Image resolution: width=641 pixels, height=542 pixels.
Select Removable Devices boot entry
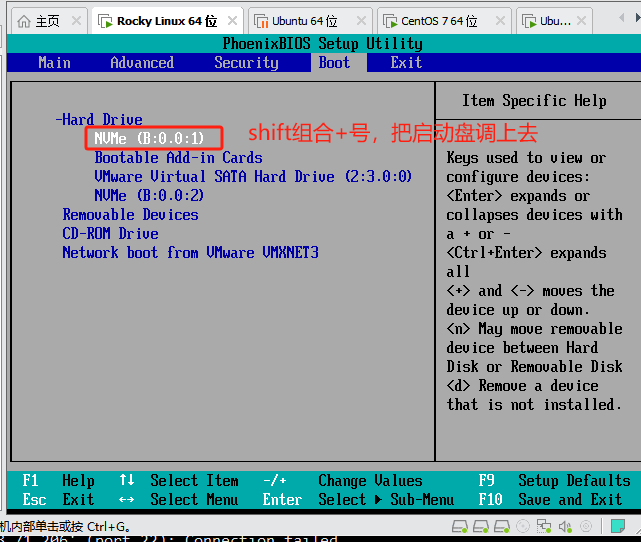[x=130, y=215]
